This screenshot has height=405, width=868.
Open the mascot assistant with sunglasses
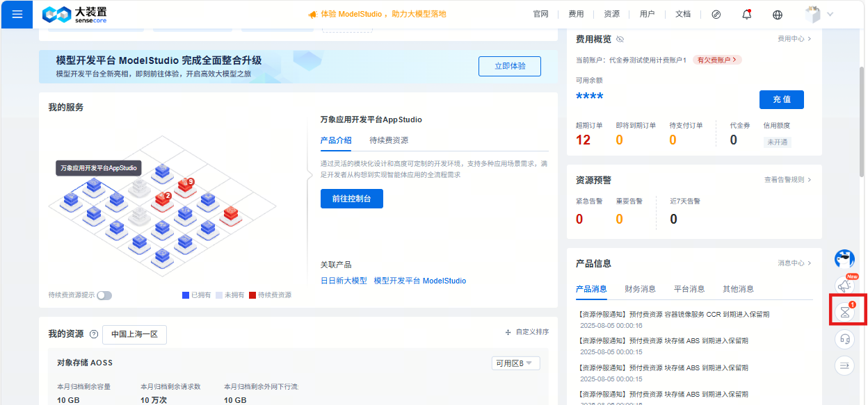click(x=845, y=259)
